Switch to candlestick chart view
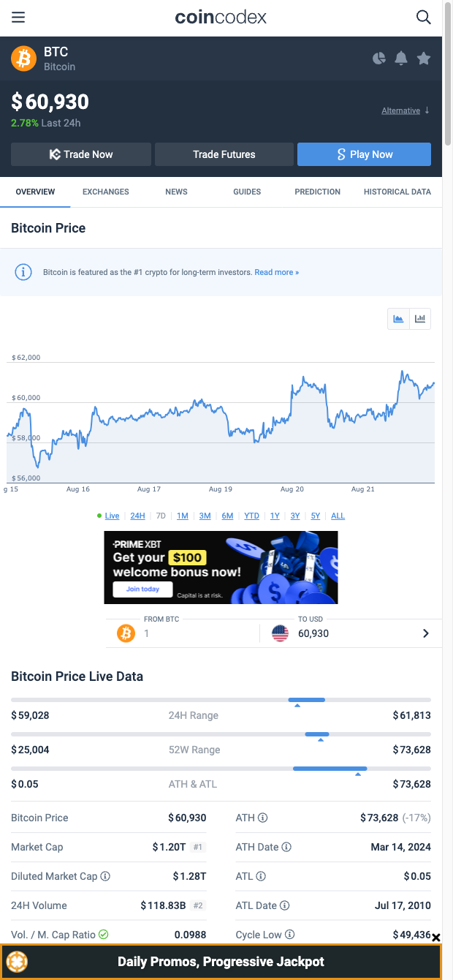Screen dimensions: 453x980 tap(420, 319)
